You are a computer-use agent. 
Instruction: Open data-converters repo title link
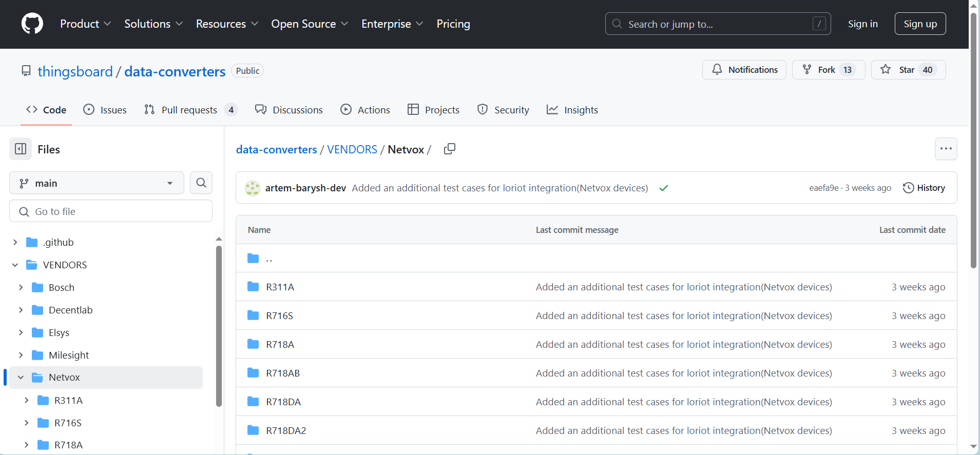175,71
